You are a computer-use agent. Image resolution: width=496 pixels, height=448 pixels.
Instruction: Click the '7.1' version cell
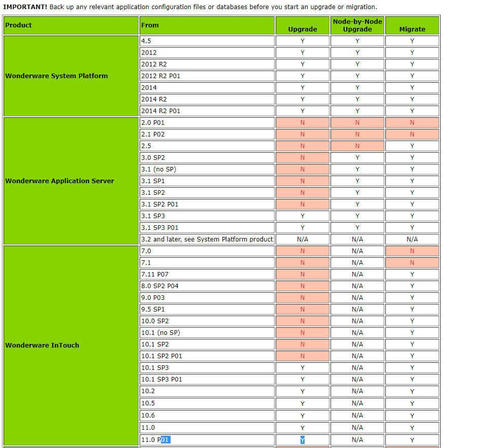click(x=207, y=263)
